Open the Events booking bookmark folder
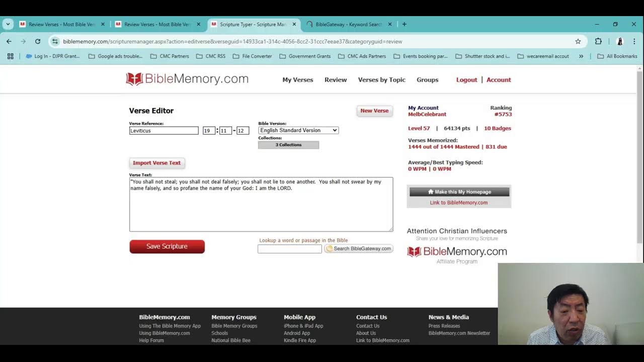This screenshot has width=644, height=362. point(421,56)
